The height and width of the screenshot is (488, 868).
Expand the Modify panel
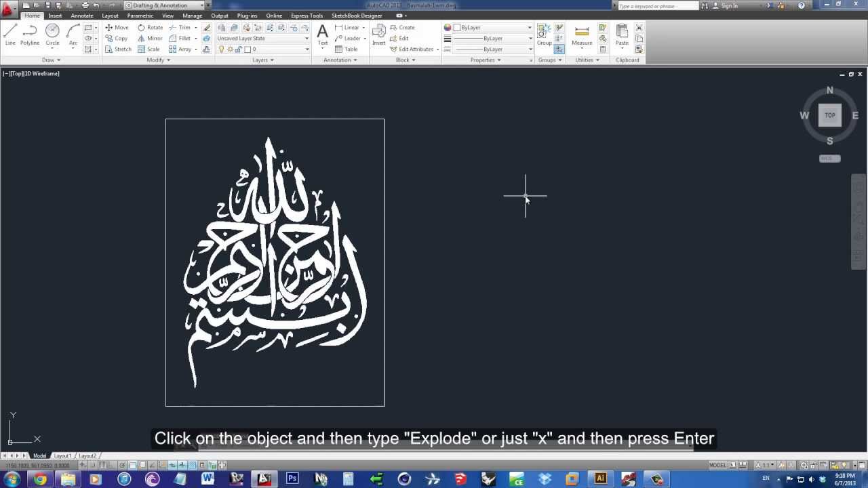pos(158,60)
